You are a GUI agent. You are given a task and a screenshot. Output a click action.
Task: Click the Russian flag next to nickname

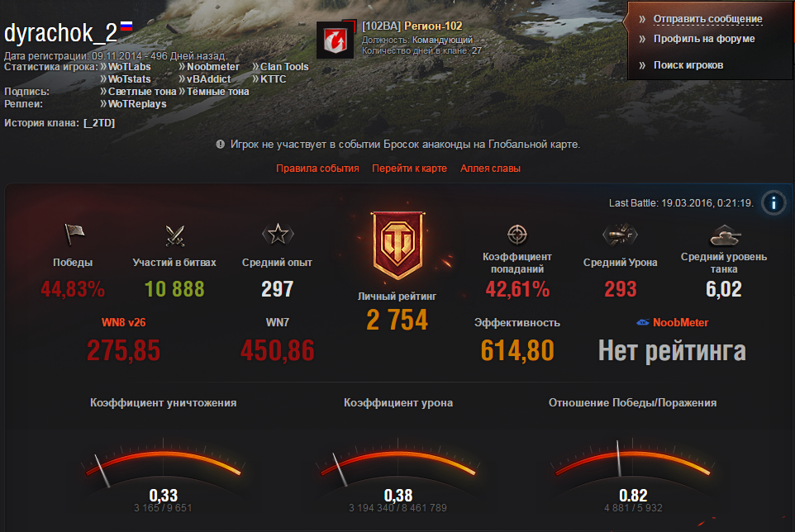(126, 26)
